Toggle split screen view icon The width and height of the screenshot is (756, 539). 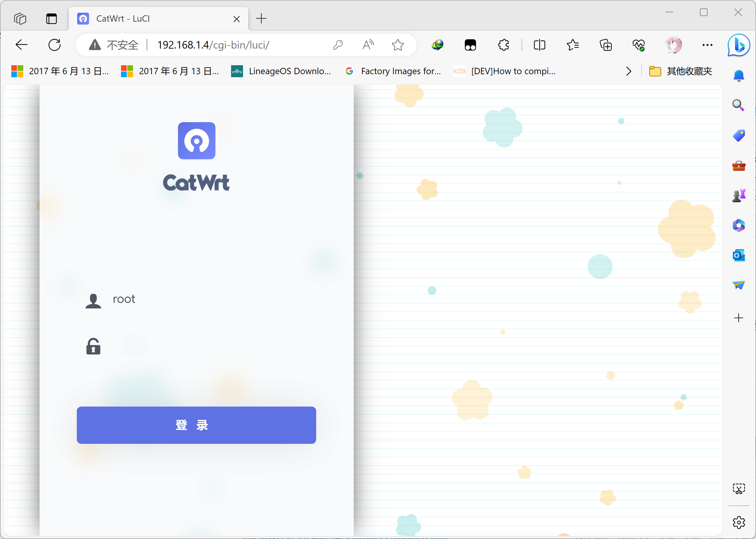pos(539,45)
